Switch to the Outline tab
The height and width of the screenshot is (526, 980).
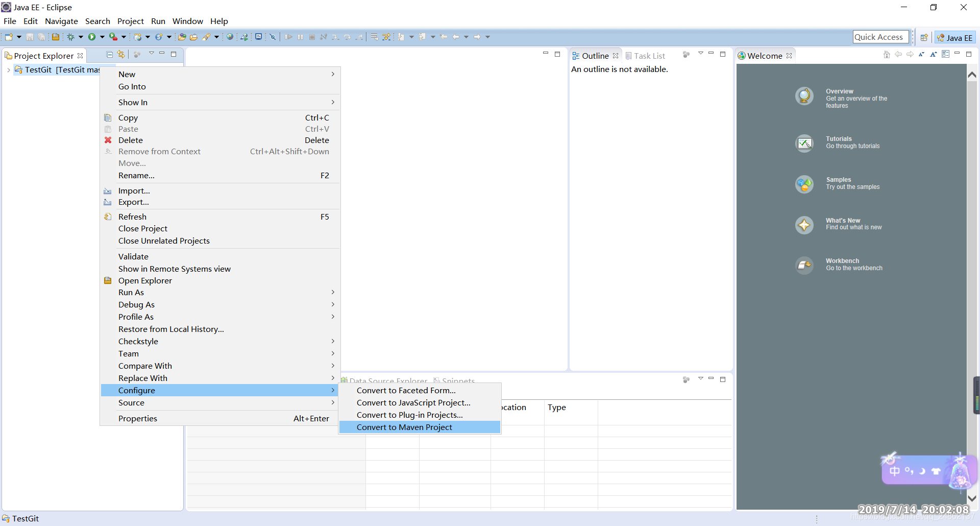[x=595, y=56]
